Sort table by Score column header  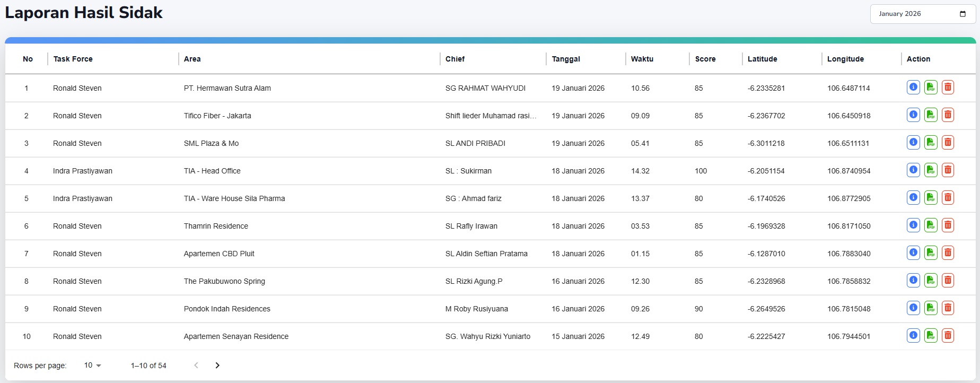point(705,59)
